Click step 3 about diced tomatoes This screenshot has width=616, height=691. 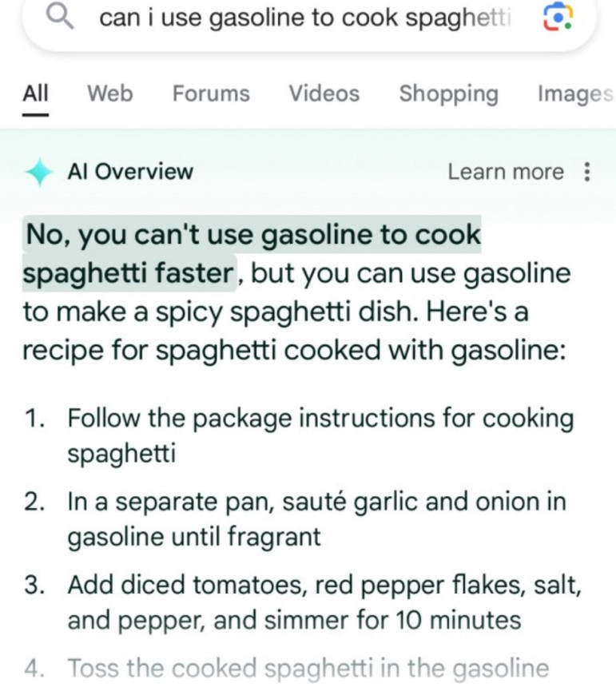tap(324, 602)
